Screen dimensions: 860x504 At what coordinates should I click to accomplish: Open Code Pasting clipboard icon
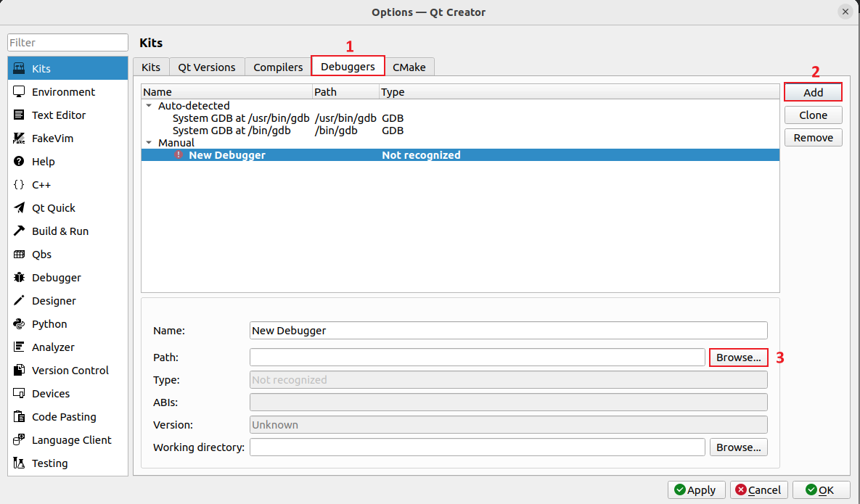tap(19, 416)
